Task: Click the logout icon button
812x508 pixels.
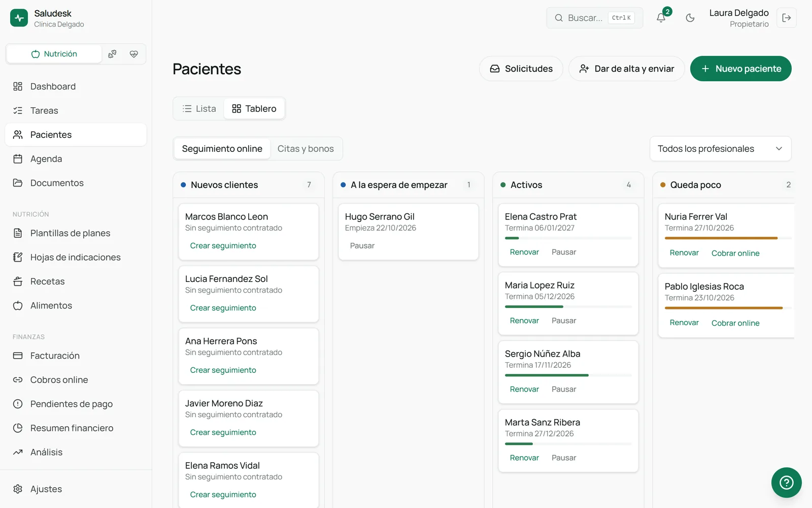Action: [x=787, y=18]
